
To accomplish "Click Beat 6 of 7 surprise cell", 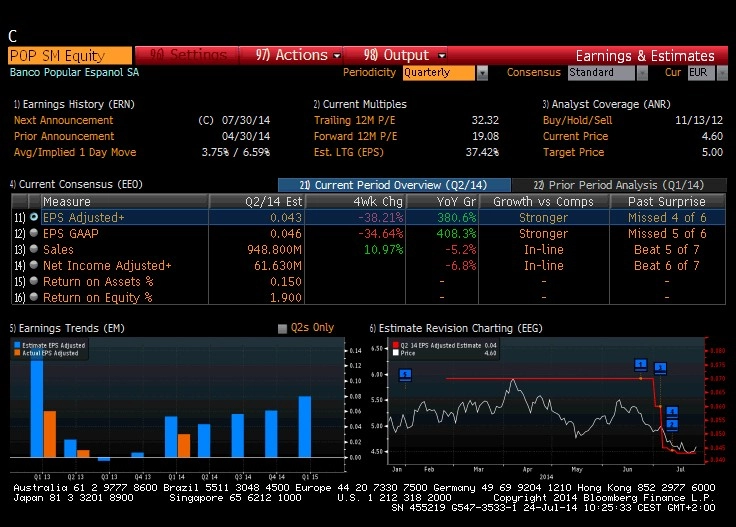I will click(667, 265).
